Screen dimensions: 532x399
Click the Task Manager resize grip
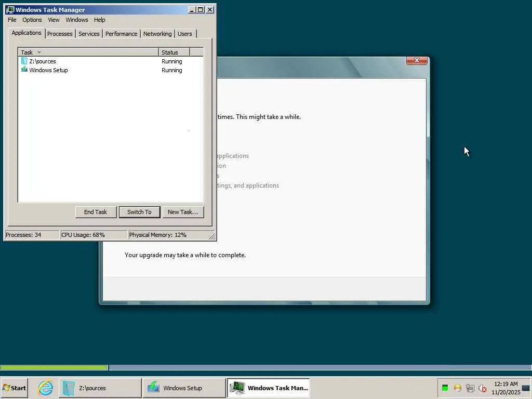[x=212, y=236]
